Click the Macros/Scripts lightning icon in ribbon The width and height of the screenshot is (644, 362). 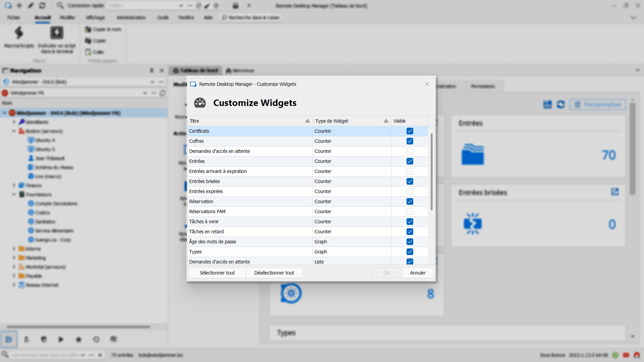[19, 33]
